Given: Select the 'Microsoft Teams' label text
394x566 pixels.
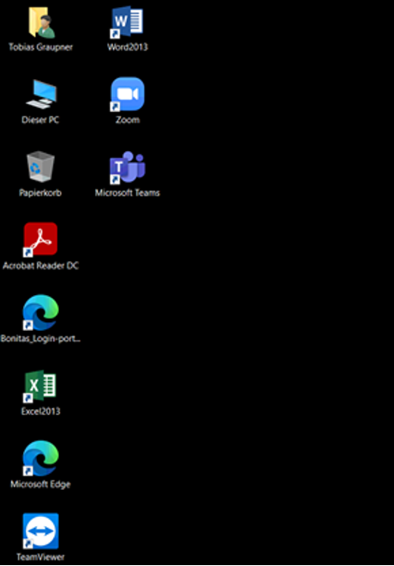Looking at the screenshot, I should [127, 193].
